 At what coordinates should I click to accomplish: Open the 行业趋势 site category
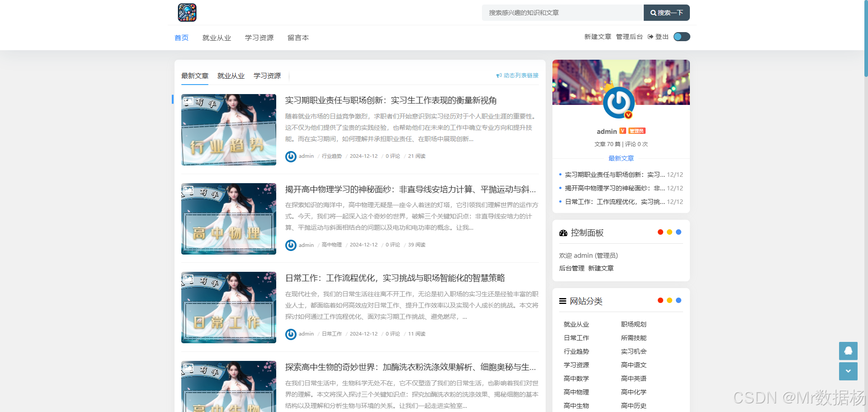(x=576, y=351)
